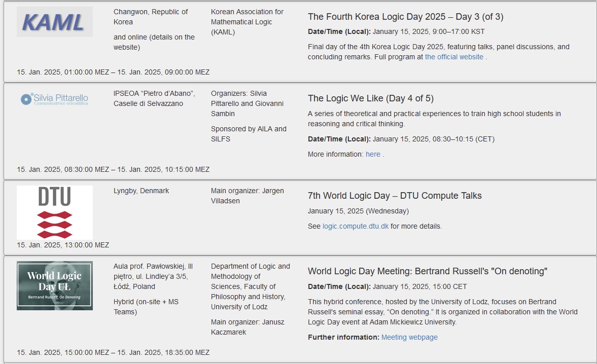This screenshot has height=364, width=597.
Task: Click the World Logic Day UŁ image
Action: click(54, 285)
